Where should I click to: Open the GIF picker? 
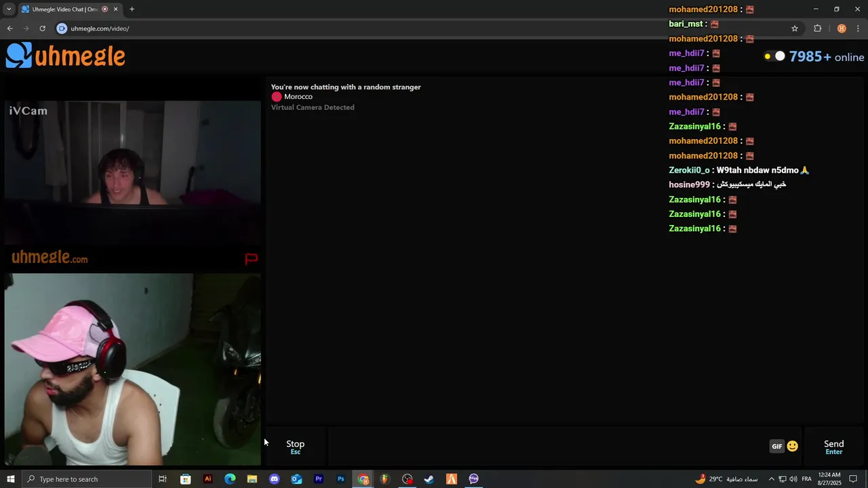click(777, 446)
